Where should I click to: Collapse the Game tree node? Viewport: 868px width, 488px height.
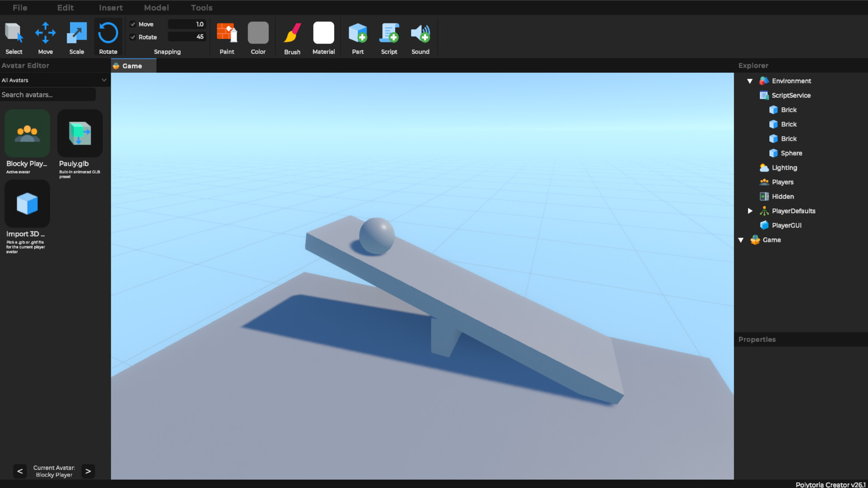tap(741, 240)
